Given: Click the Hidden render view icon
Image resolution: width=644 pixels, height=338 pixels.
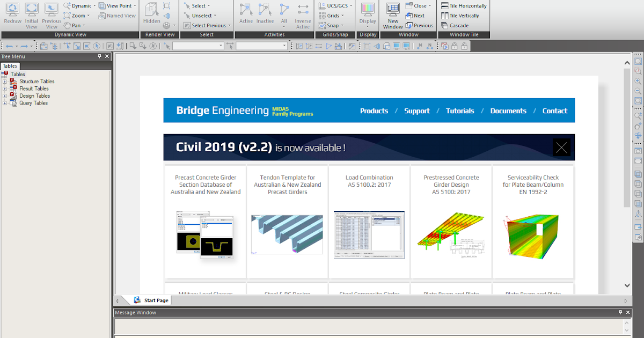Looking at the screenshot, I should pyautogui.click(x=151, y=10).
